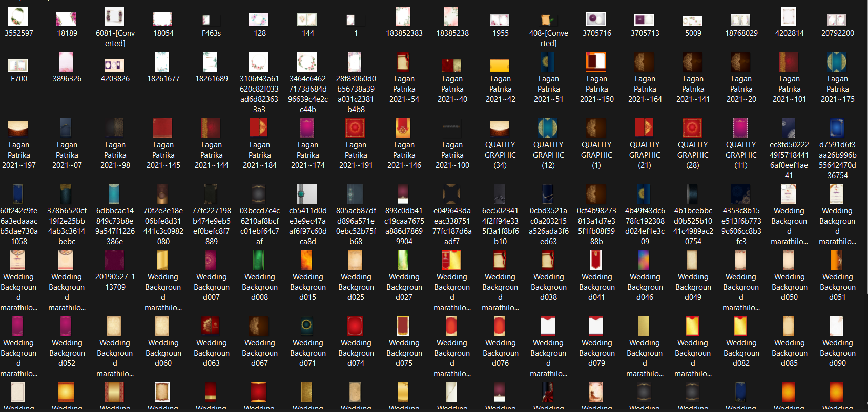Open the file labeled 20792200
The image size is (868, 412).
click(x=837, y=20)
